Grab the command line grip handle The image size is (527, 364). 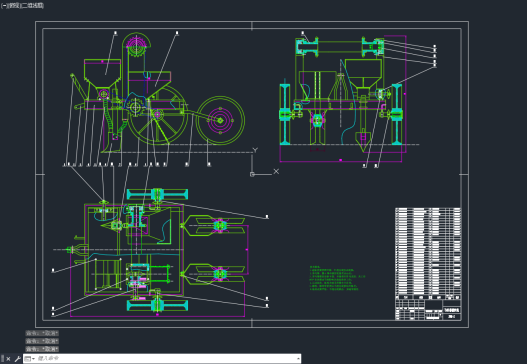pyautogui.click(x=2, y=359)
